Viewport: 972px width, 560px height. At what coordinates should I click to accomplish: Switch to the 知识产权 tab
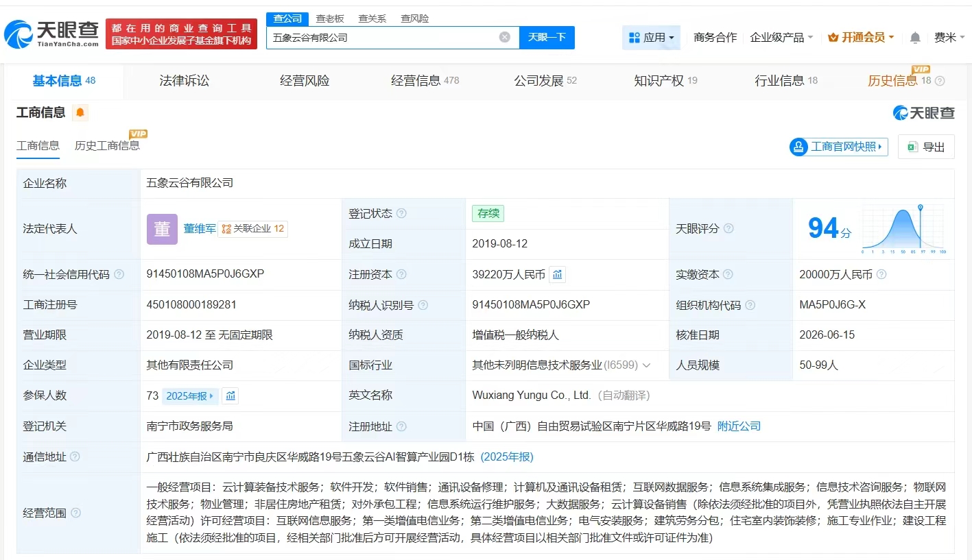[665, 81]
